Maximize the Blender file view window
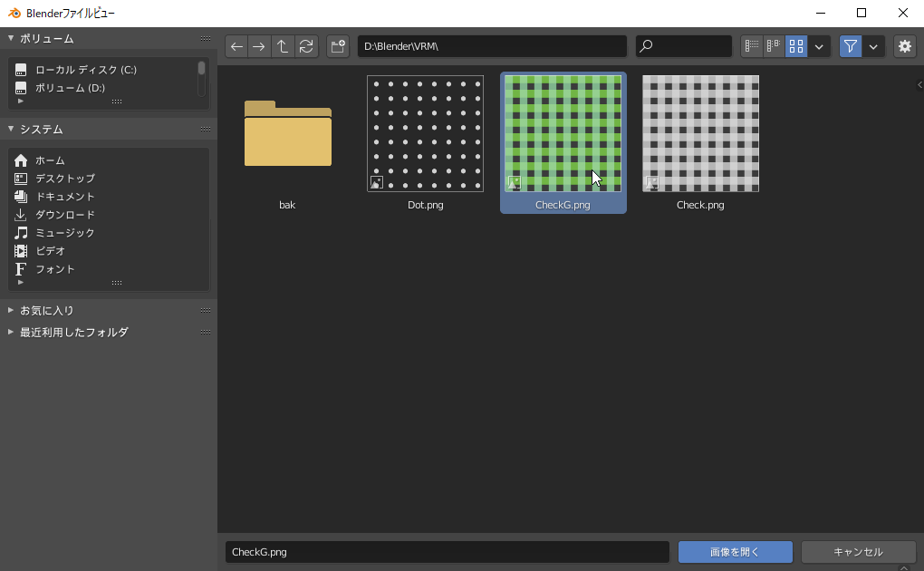 [x=861, y=13]
